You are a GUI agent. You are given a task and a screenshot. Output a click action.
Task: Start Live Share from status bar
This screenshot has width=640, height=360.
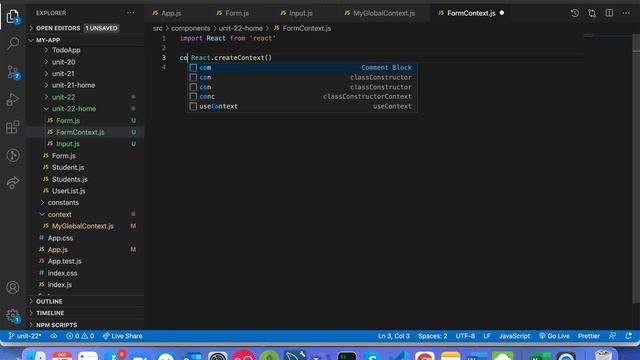tap(122, 336)
